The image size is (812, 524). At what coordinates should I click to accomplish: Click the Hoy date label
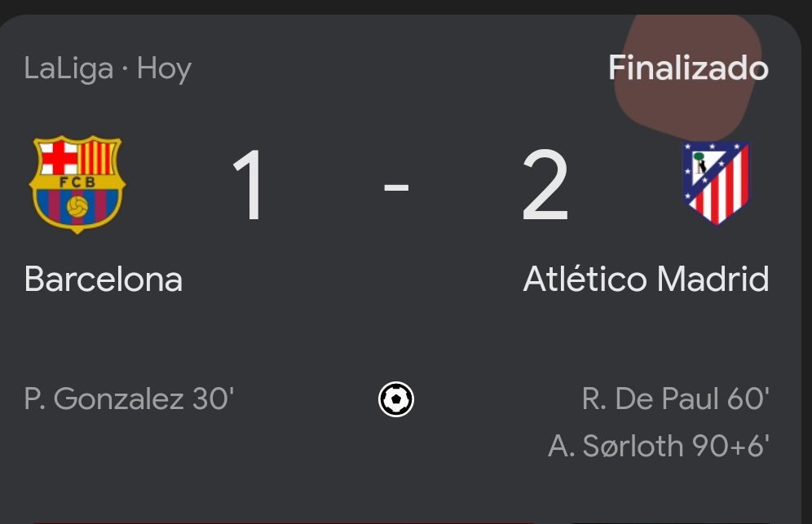pyautogui.click(x=164, y=69)
